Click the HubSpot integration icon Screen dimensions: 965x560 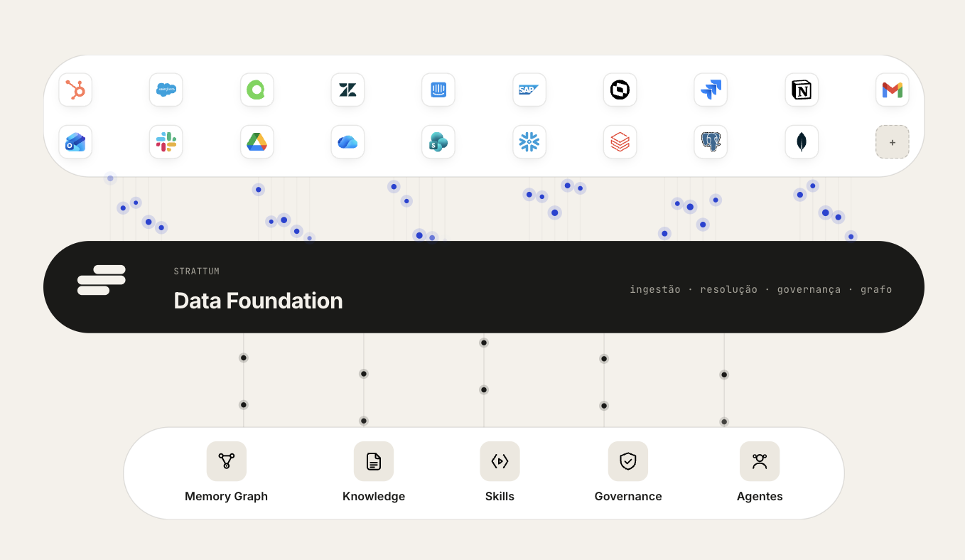75,90
